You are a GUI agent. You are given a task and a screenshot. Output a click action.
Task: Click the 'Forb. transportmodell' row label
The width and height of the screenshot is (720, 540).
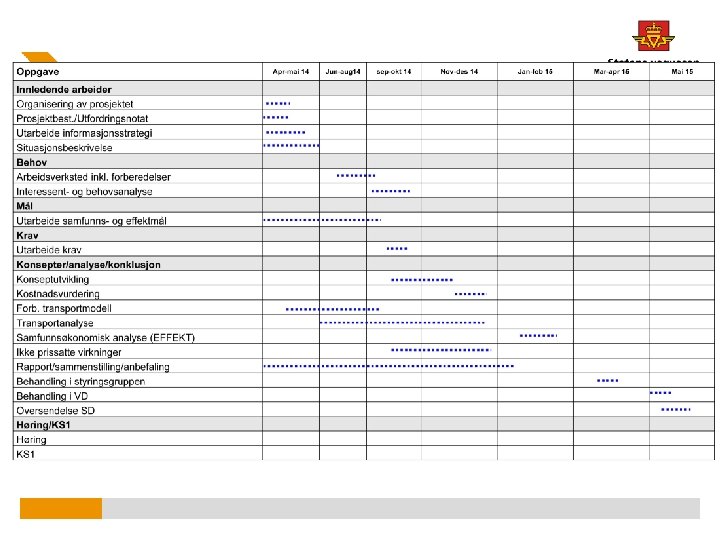tap(64, 309)
